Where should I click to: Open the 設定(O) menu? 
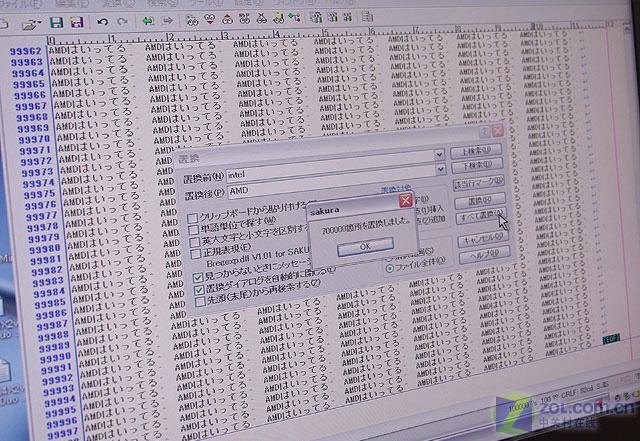click(247, 2)
